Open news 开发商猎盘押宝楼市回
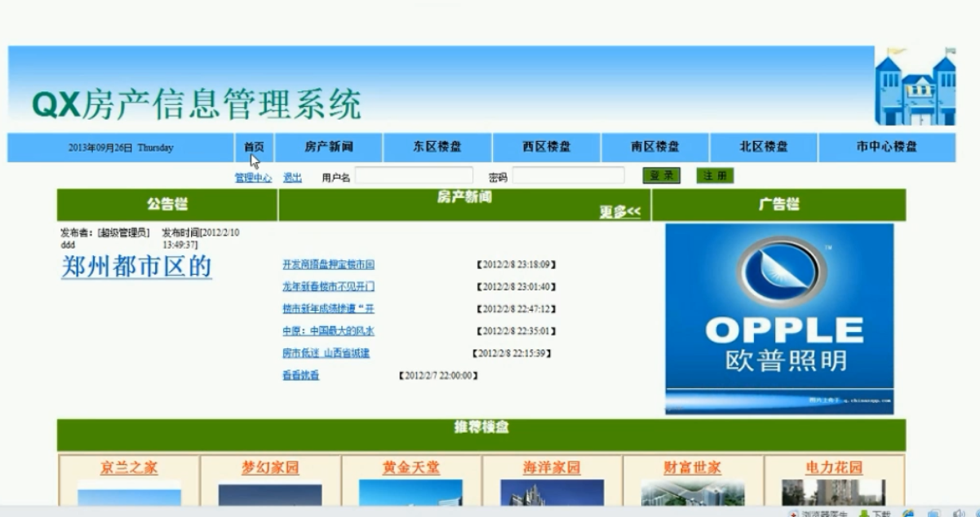The image size is (980, 517). click(x=329, y=265)
